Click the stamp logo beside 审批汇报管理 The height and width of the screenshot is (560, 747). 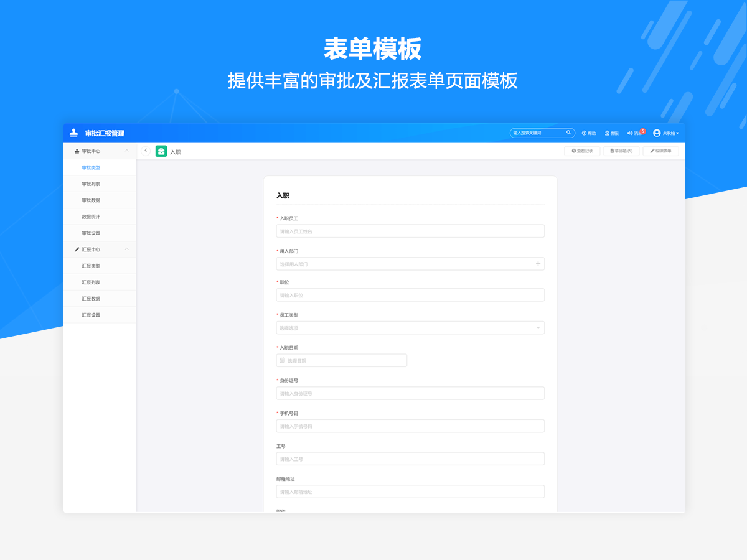(x=74, y=133)
